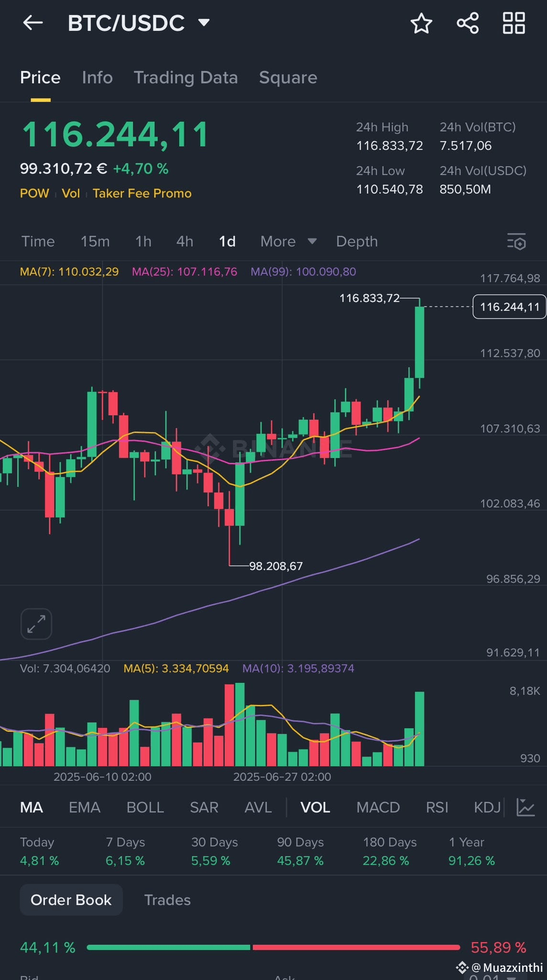Tap 24h High value 116.833,72
Viewport: 547px width, 980px height.
(389, 145)
